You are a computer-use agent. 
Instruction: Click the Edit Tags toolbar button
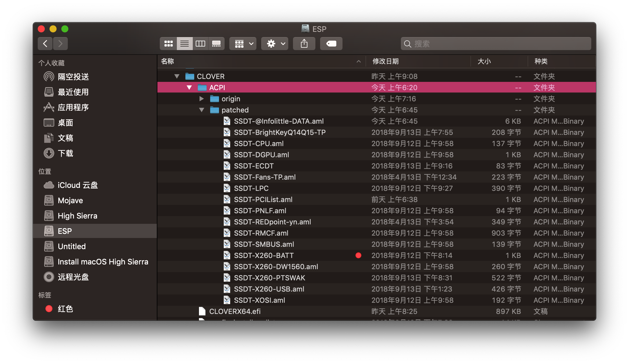pyautogui.click(x=331, y=44)
